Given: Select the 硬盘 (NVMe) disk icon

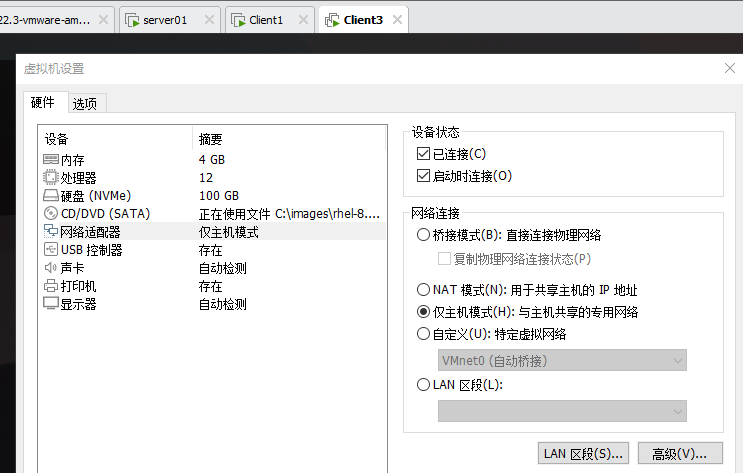Looking at the screenshot, I should pos(51,195).
